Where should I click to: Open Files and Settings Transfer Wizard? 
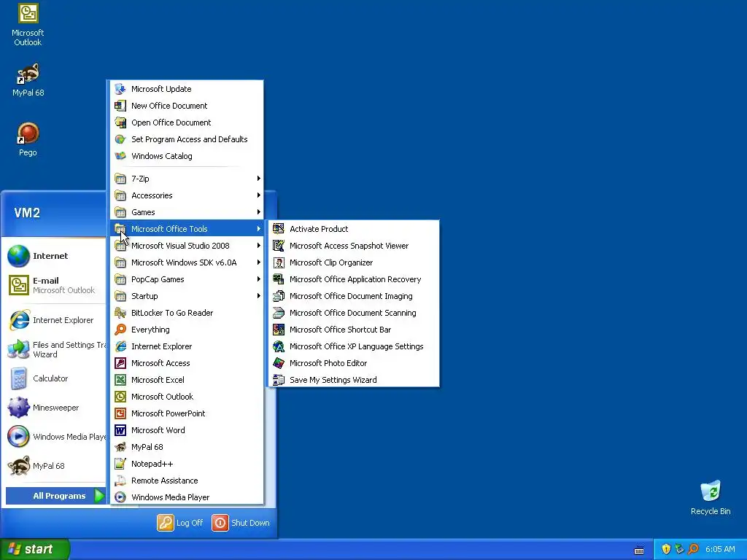(55, 349)
